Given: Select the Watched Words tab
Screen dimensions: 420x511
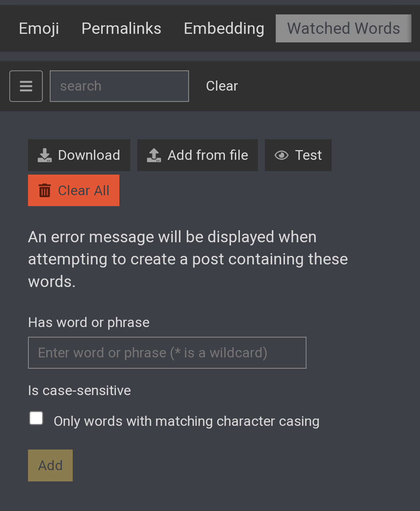Looking at the screenshot, I should tap(343, 28).
